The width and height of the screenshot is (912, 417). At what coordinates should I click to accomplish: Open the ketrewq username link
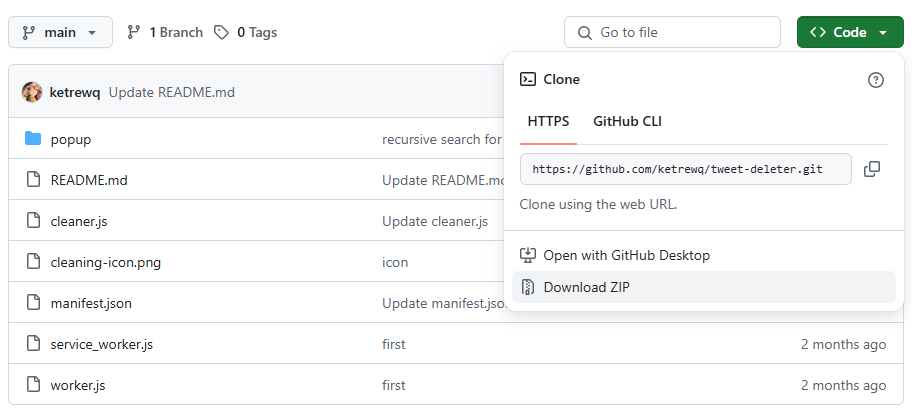coord(75,92)
